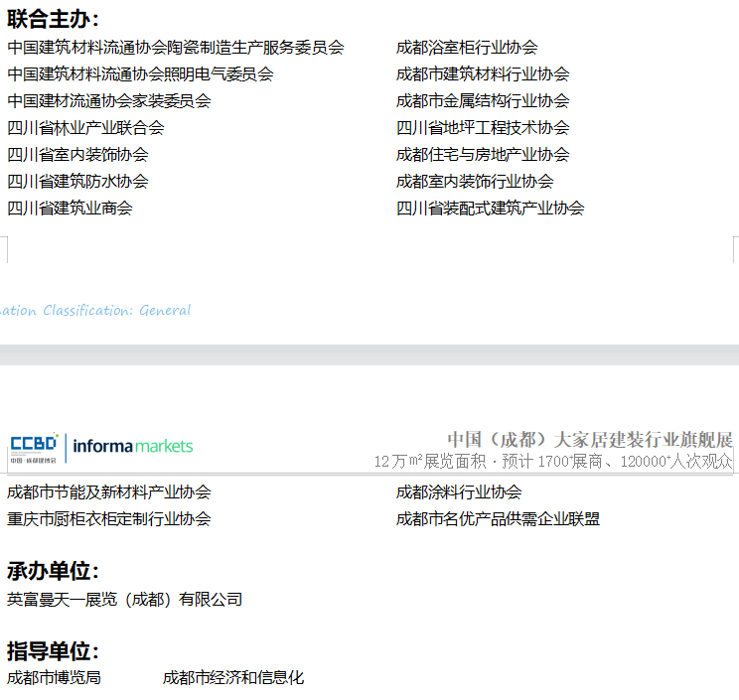The width and height of the screenshot is (739, 700).
Task: Click the 成都市博览局 text
Action: point(54,678)
